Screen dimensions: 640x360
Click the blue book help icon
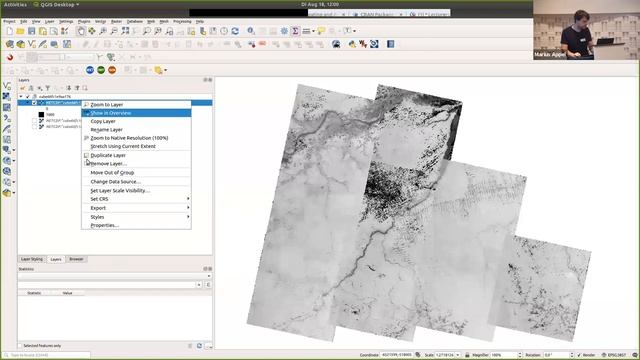coord(391,44)
